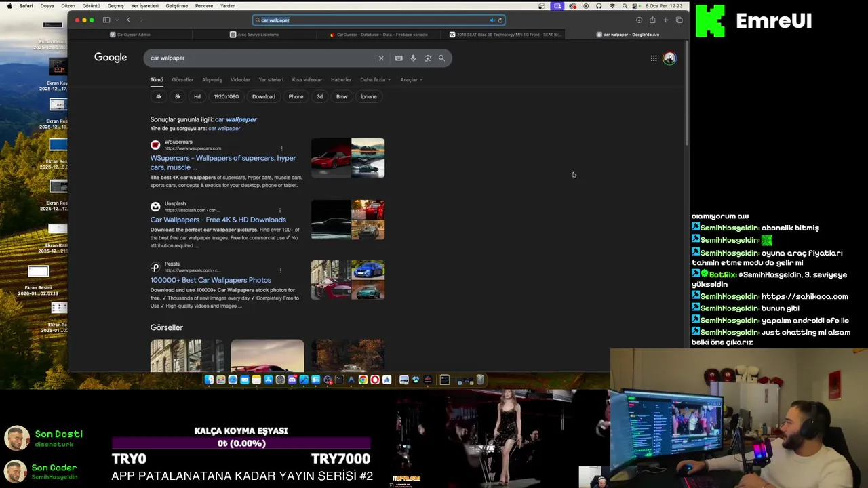
Task: Open the Dosya menu
Action: tap(47, 6)
